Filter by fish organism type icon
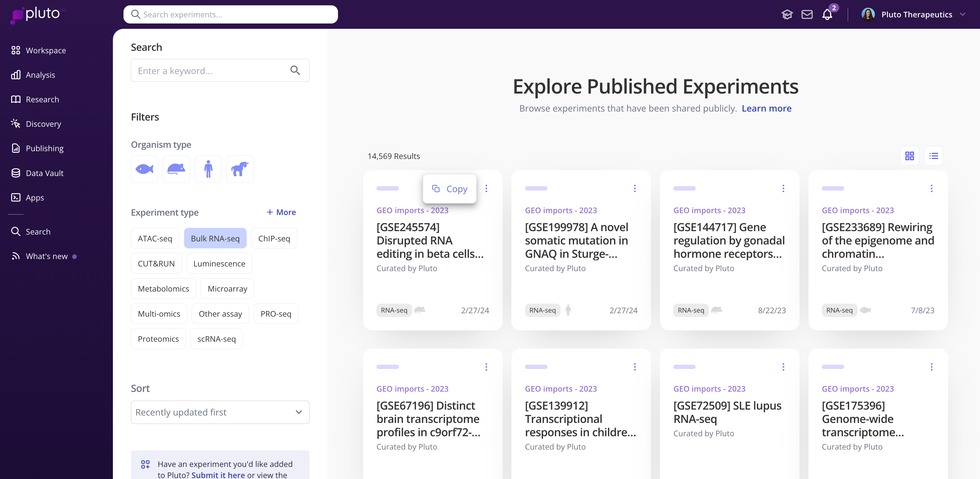 coord(144,169)
